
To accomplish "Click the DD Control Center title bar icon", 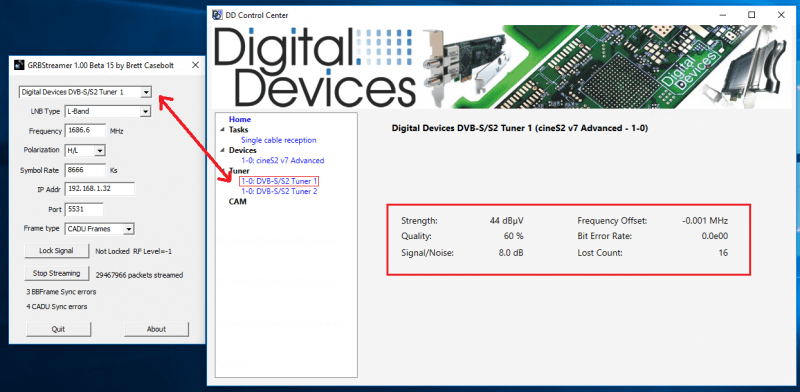I will [217, 15].
